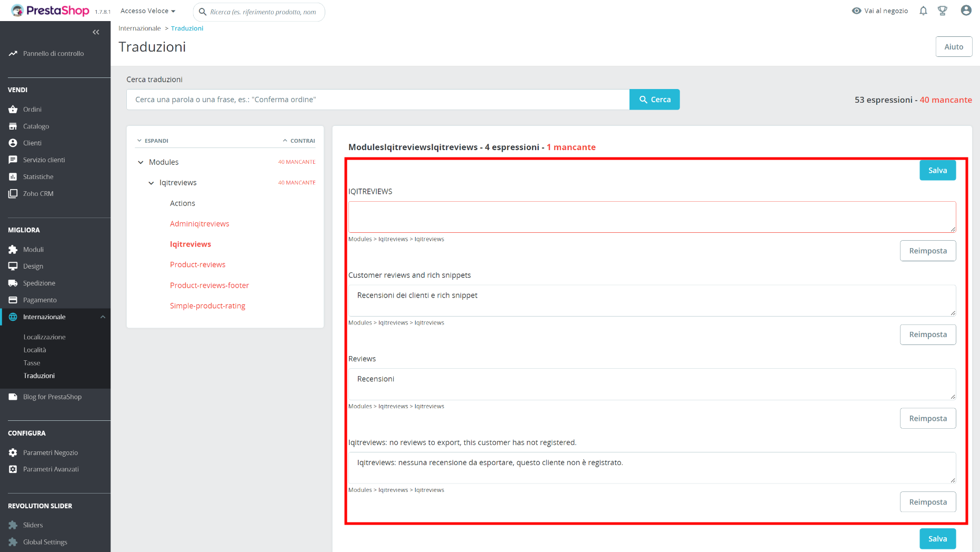Click the Global Settings puzzle icon
The image size is (980, 552).
click(13, 542)
